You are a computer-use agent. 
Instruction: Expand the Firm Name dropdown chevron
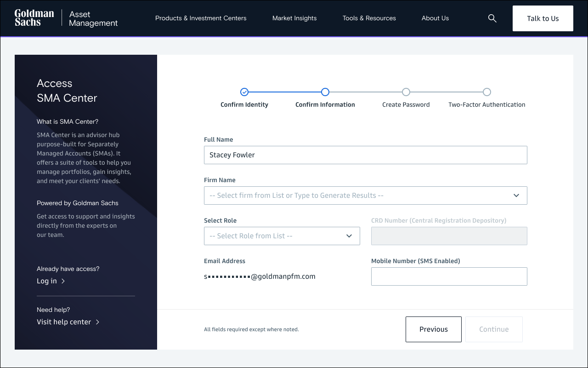click(x=516, y=195)
